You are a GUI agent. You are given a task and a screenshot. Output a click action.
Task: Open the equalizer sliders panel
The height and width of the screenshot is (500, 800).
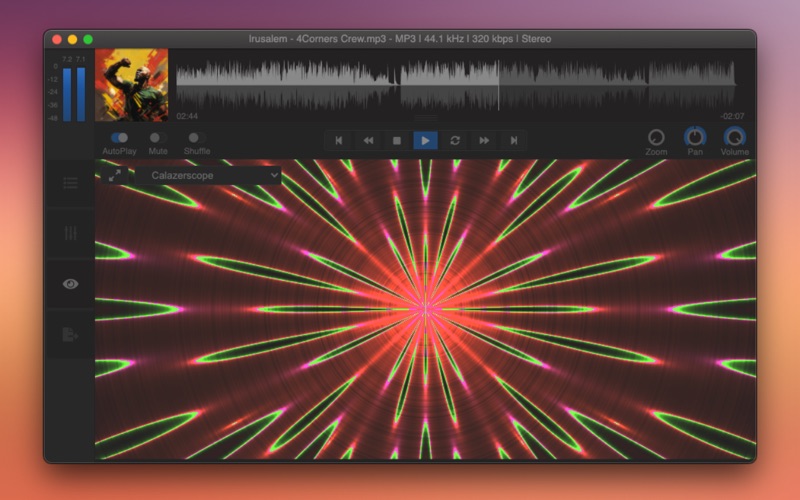coord(70,233)
